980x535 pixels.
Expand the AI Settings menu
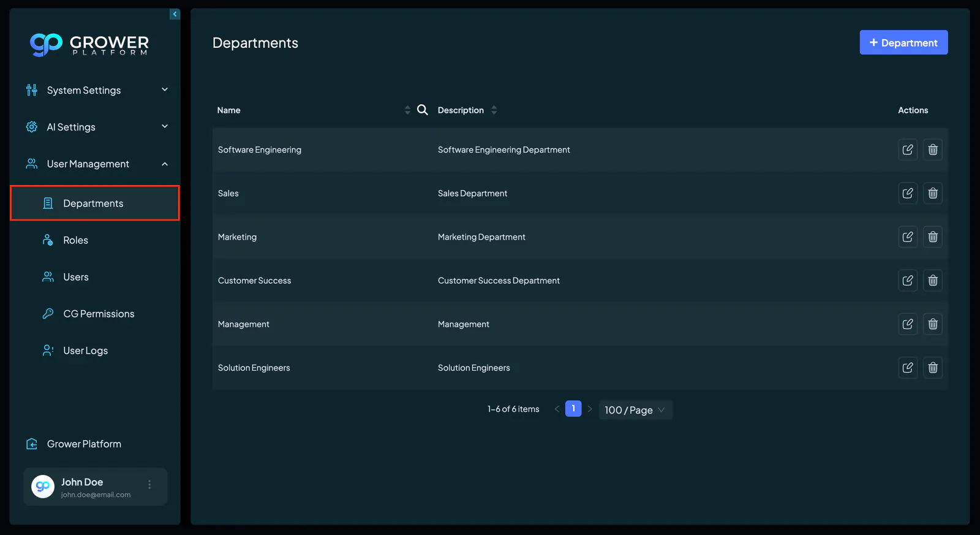96,127
